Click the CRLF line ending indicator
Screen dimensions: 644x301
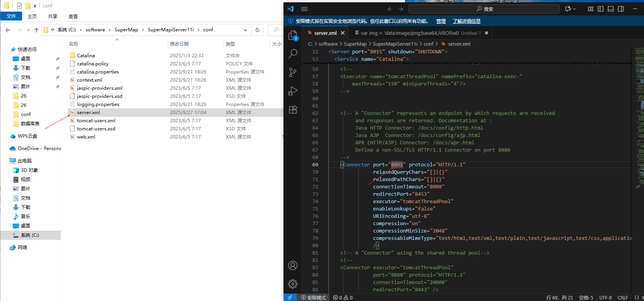(x=623, y=298)
